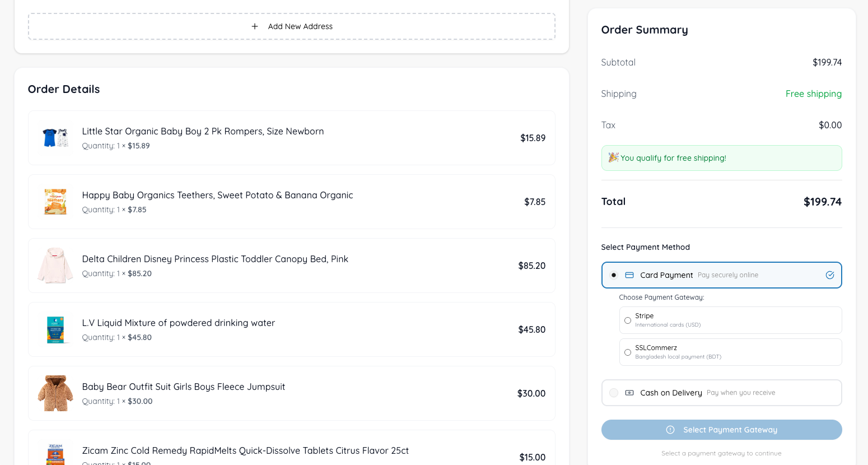Click the info icon on Select Payment Gateway button
868x465 pixels.
click(670, 430)
